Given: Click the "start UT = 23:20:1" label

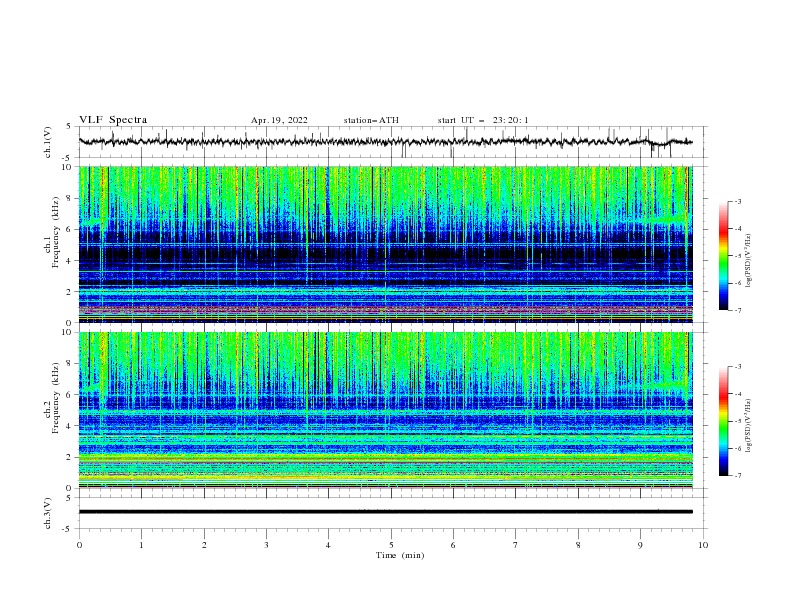Looking at the screenshot, I should pyautogui.click(x=483, y=120).
